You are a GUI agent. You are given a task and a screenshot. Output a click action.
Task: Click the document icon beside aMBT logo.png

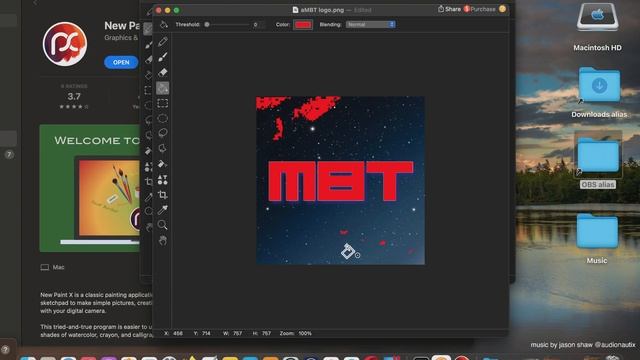(296, 10)
